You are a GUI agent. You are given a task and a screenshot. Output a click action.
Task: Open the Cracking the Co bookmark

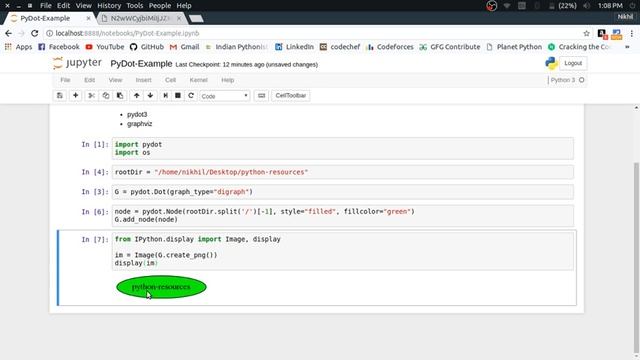pyautogui.click(x=580, y=47)
